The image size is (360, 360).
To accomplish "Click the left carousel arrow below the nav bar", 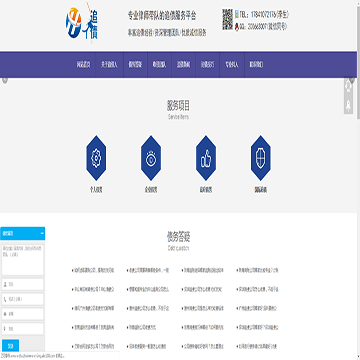I will [5, 80].
